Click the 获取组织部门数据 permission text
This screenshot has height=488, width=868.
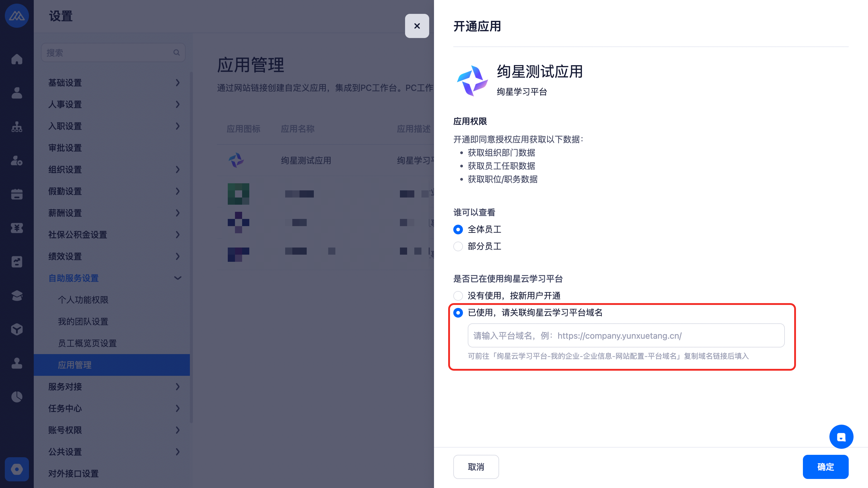[x=502, y=153]
